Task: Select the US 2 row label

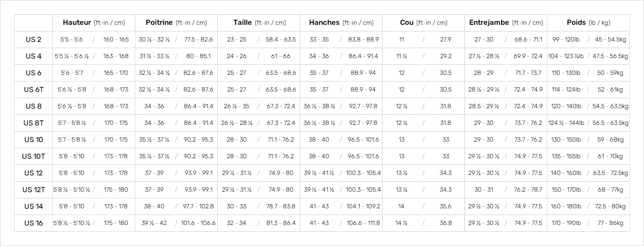Action: 33,40
